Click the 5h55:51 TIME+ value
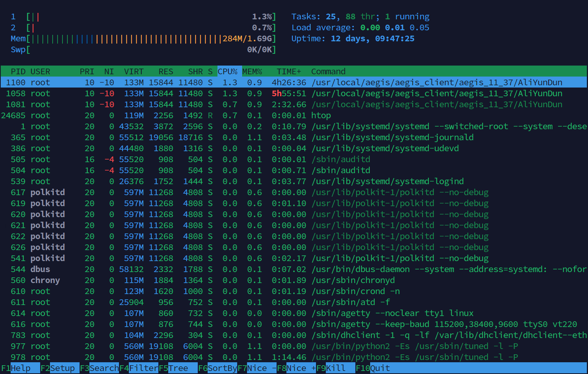This screenshot has width=588, height=374. pyautogui.click(x=289, y=94)
